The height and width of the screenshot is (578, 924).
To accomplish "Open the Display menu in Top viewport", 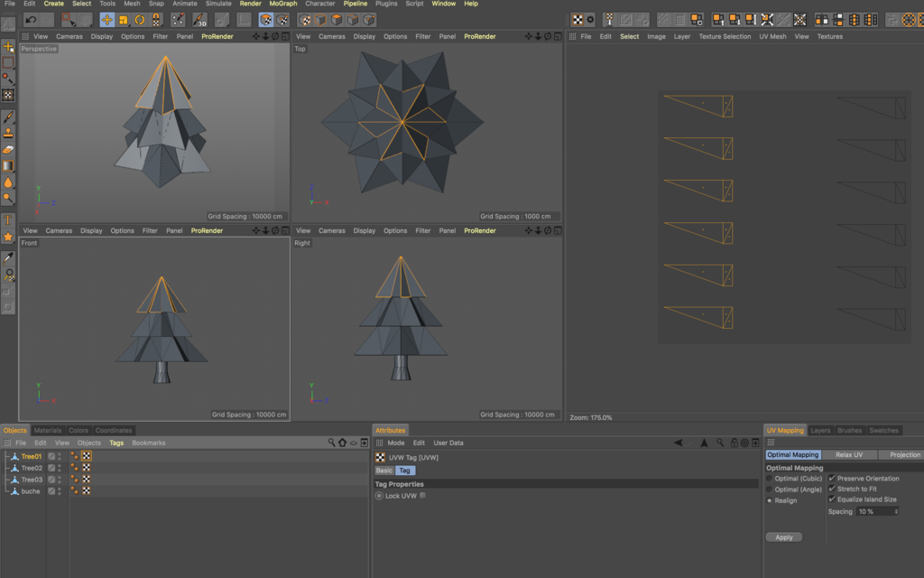I will point(365,36).
